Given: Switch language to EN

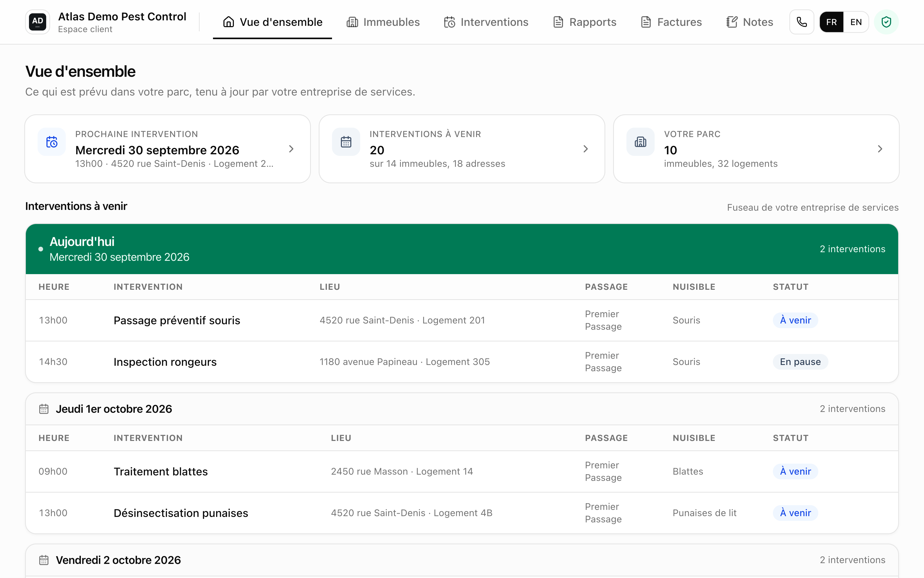Looking at the screenshot, I should (856, 22).
